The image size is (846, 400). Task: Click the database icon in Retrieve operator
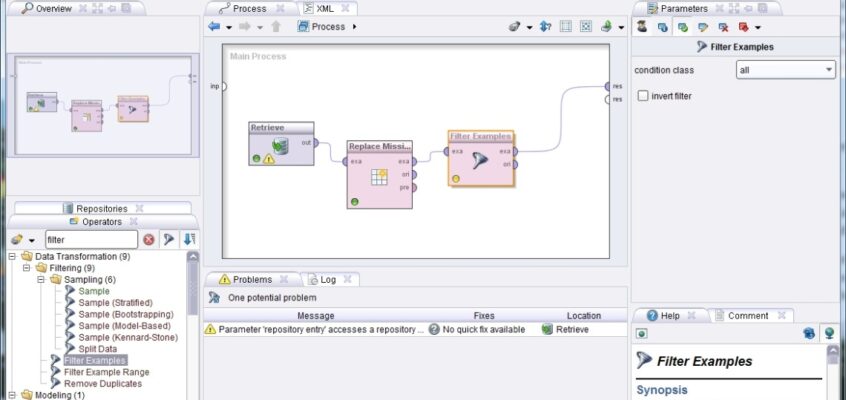pyautogui.click(x=280, y=145)
